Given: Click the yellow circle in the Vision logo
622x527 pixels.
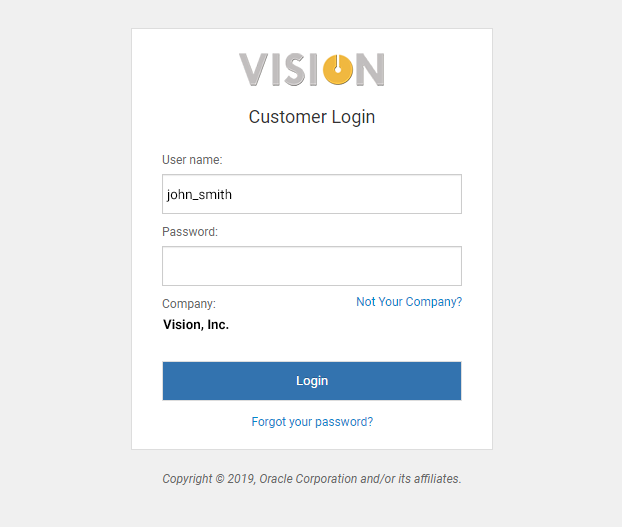Looking at the screenshot, I should point(337,69).
